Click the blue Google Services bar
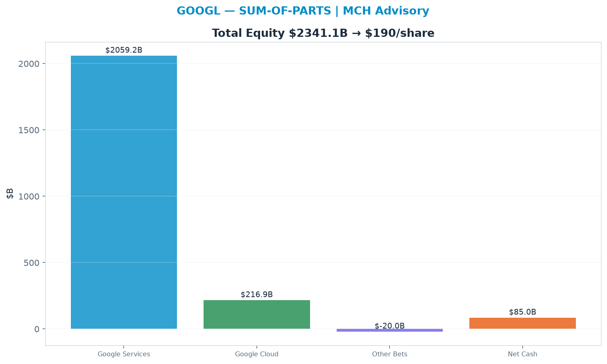This screenshot has height=364, width=607. pos(124,192)
